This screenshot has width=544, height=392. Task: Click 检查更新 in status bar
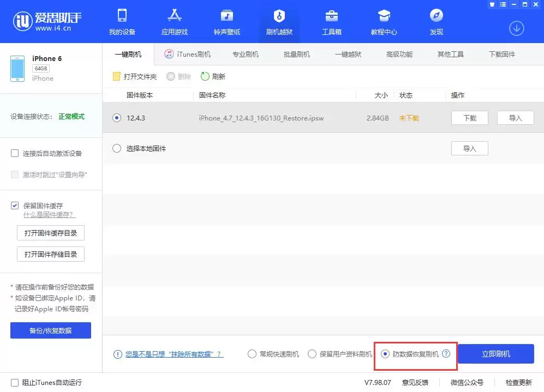tap(519, 382)
